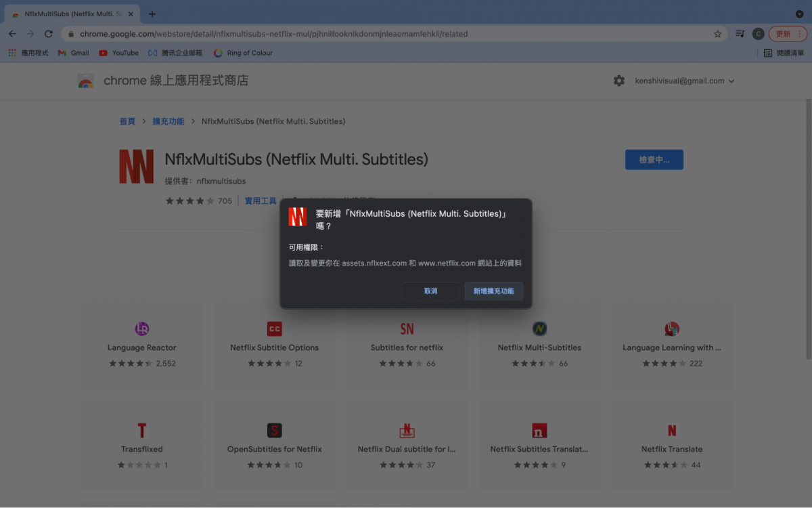Open the Netflix Translate N icon

click(672, 431)
